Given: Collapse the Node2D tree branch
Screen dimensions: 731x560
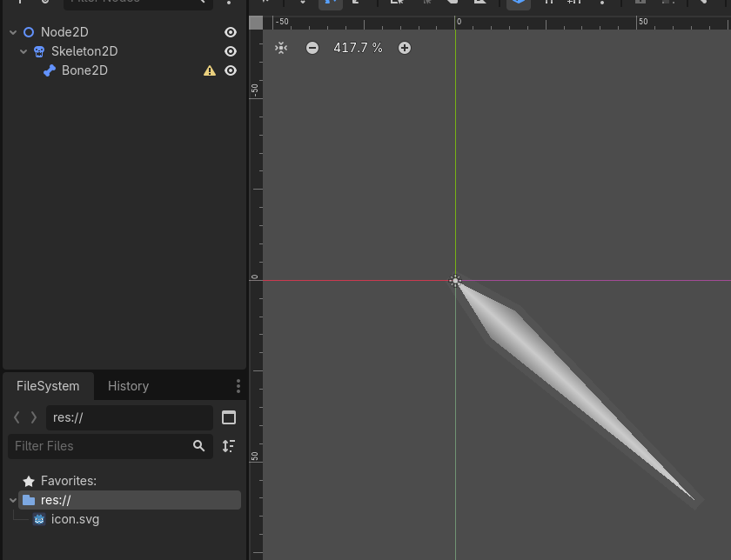Looking at the screenshot, I should click(x=14, y=32).
